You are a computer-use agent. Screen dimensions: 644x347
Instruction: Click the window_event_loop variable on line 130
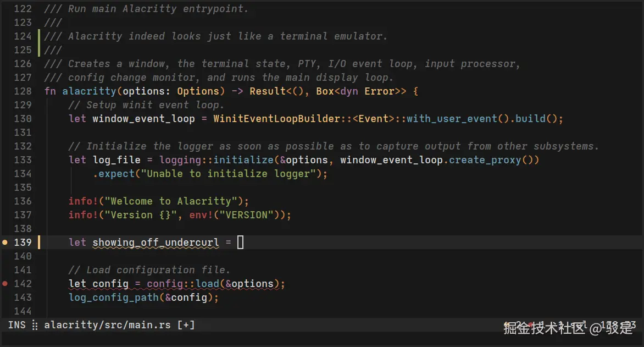click(x=144, y=119)
